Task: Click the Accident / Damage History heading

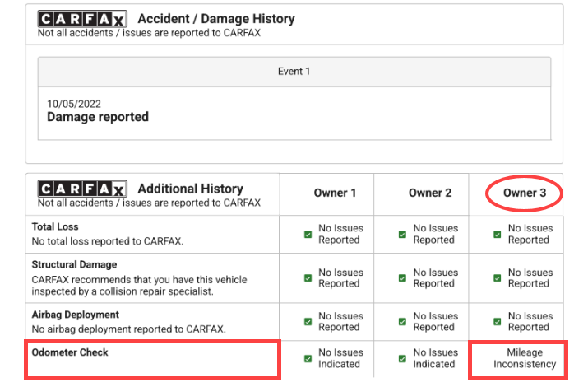Action: 216,19
